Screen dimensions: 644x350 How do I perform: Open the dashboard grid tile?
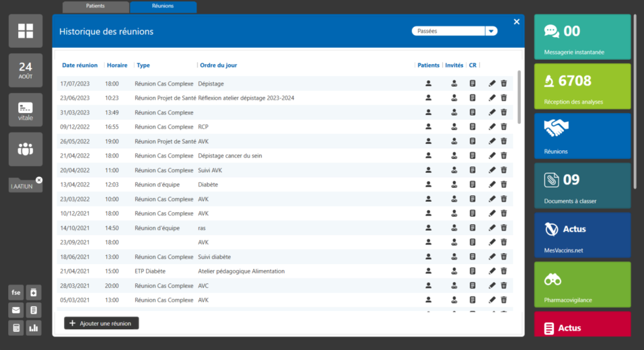[x=26, y=31]
